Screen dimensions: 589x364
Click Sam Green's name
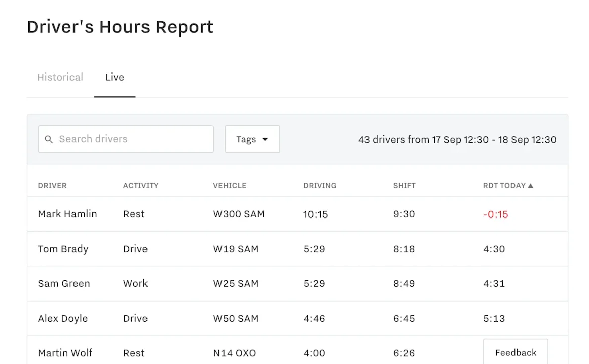64,283
